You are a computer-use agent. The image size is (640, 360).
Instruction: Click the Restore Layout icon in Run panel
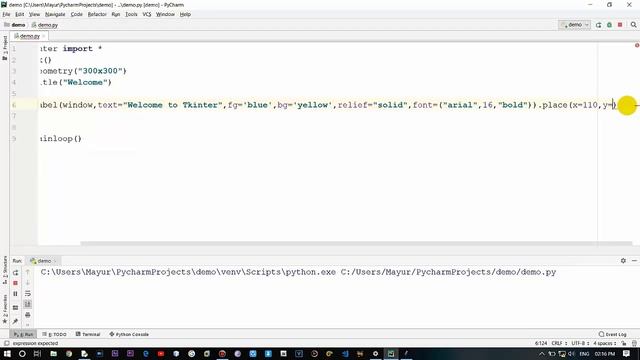16,307
